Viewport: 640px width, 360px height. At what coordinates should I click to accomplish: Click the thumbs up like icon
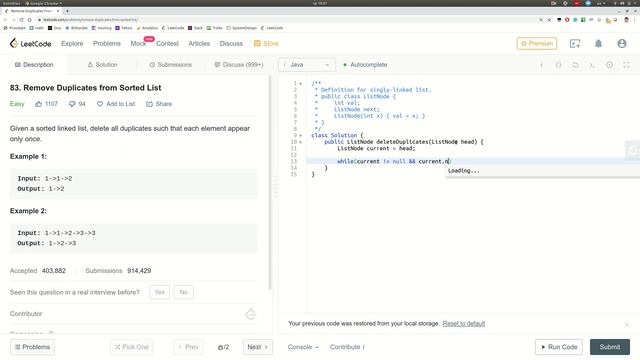(x=39, y=104)
